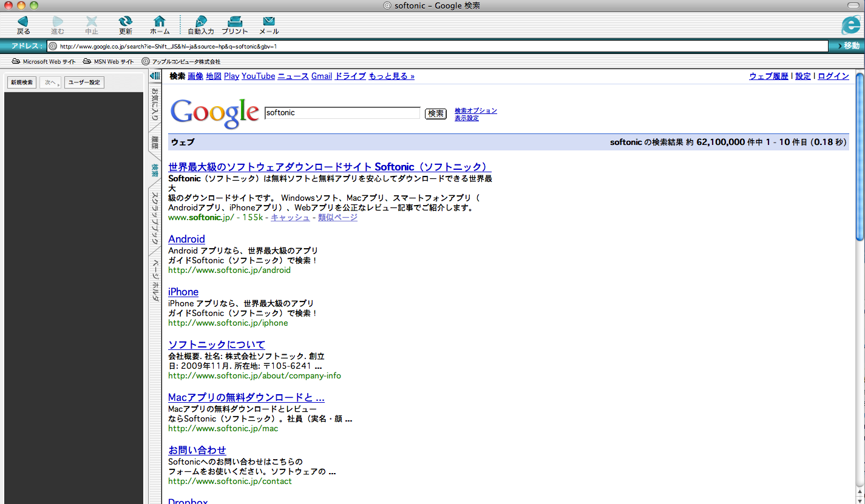Viewport: 865px width, 504px height.
Task: Click the toolbar toggle pill in the title bar
Action: [x=855, y=5]
